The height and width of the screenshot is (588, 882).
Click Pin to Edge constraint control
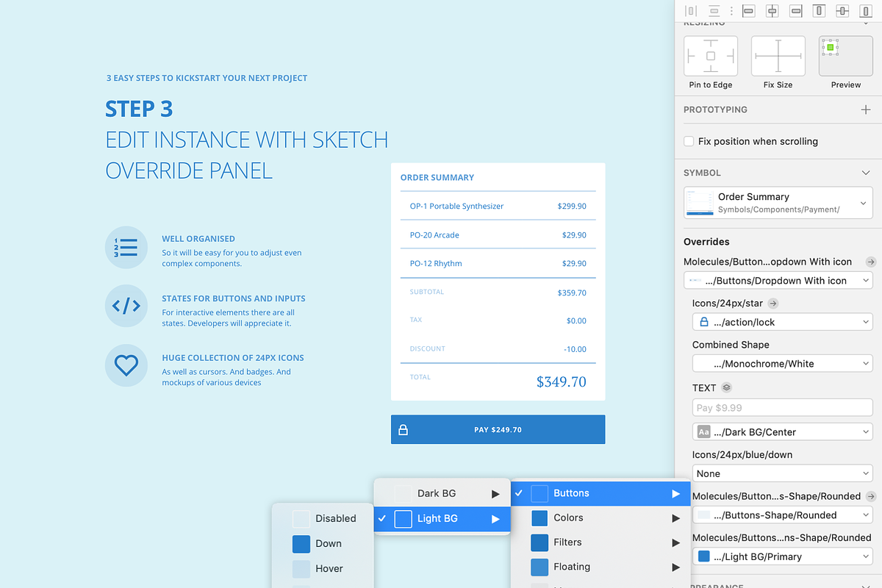coord(711,56)
